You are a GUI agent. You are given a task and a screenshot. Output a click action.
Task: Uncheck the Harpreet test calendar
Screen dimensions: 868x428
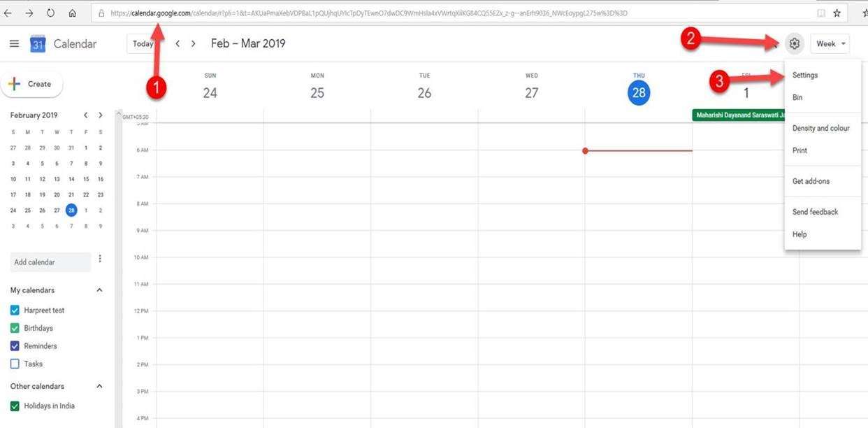pos(15,311)
